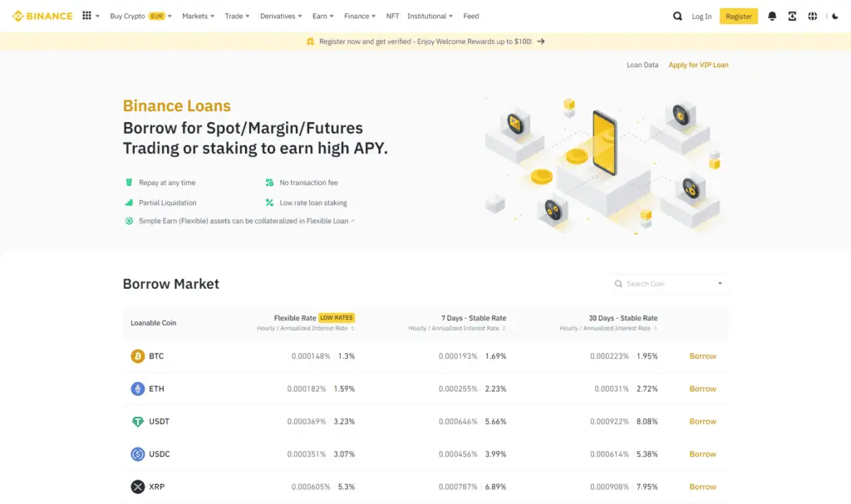The height and width of the screenshot is (504, 851).
Task: Expand the Buy Crypto dropdown
Action: pyautogui.click(x=140, y=16)
